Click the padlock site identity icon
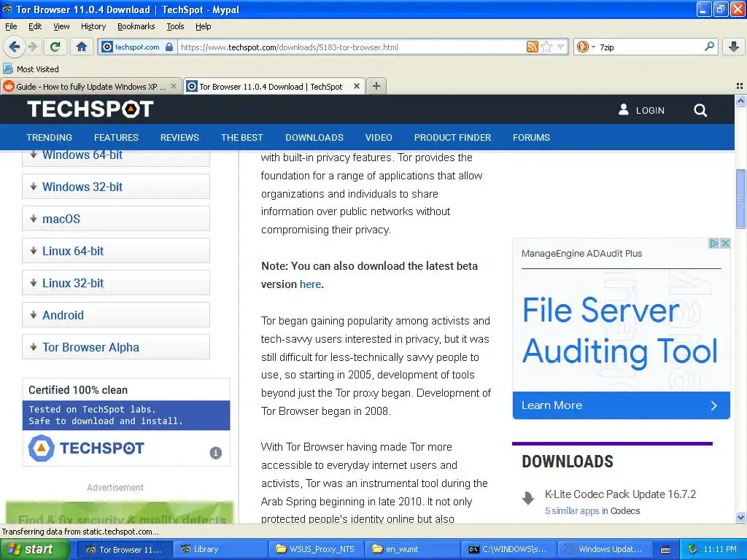Screen dimensions: 747x560 tap(169, 47)
